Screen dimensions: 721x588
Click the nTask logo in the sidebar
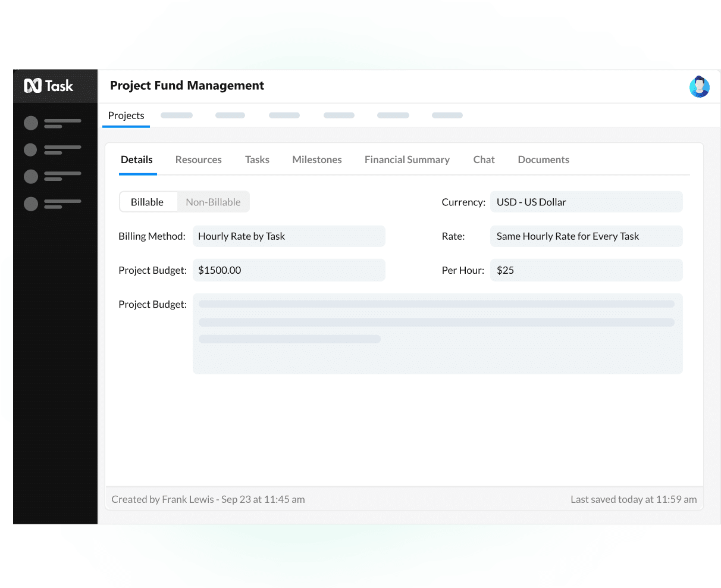49,86
